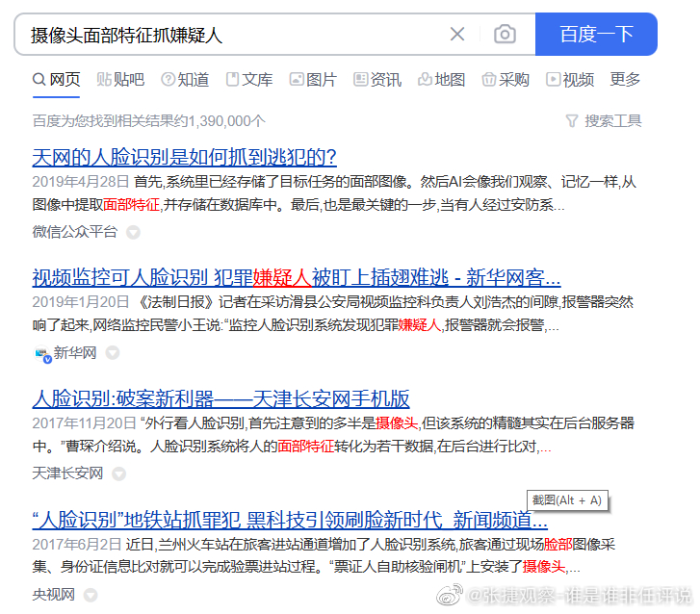
Task: Click the 新华网 source label
Action: 75,353
